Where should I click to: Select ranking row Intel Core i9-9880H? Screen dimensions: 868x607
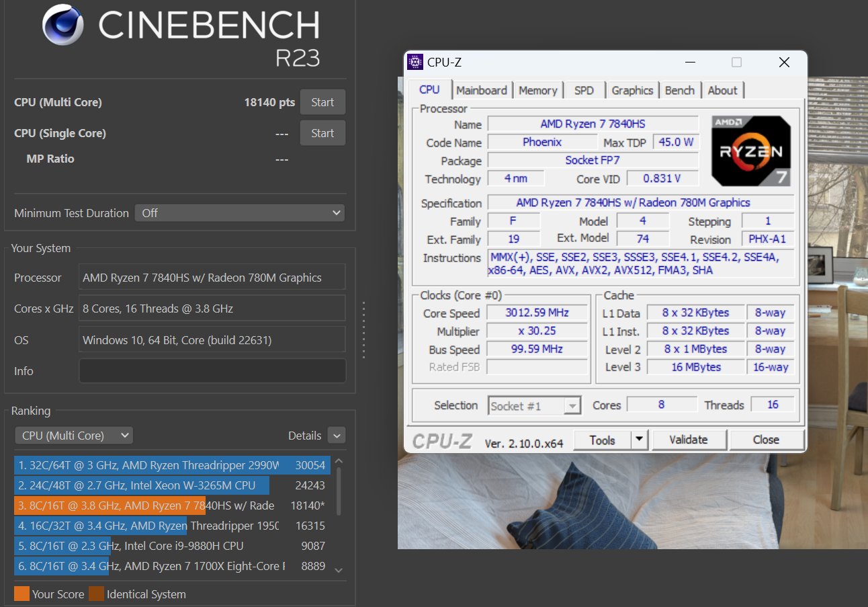click(171, 546)
